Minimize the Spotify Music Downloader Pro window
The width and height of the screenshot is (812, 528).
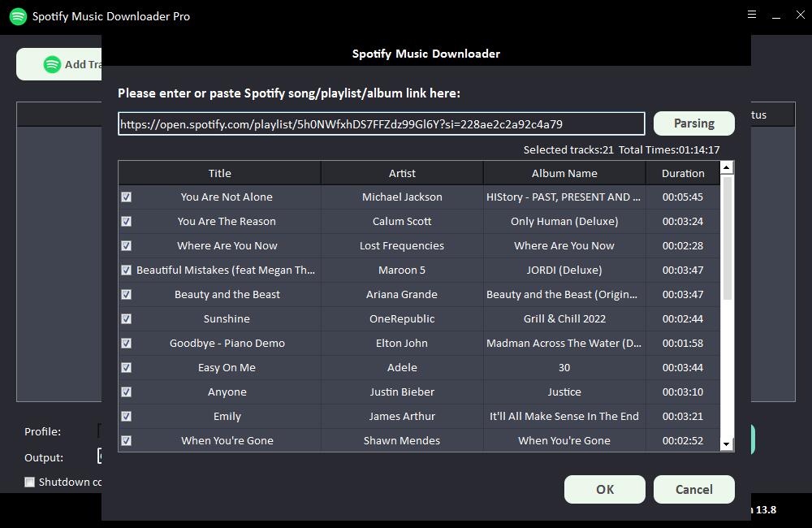tap(776, 15)
